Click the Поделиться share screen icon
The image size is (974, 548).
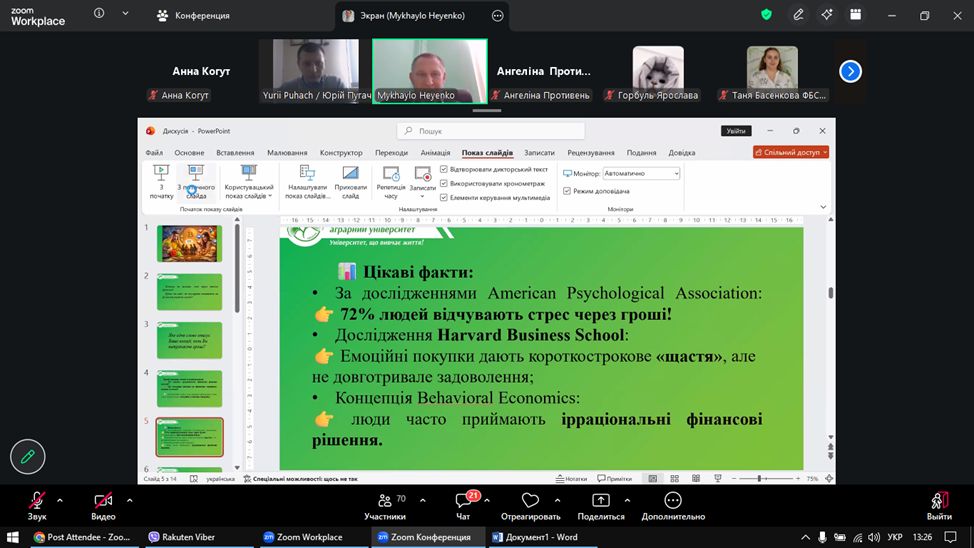click(x=600, y=500)
